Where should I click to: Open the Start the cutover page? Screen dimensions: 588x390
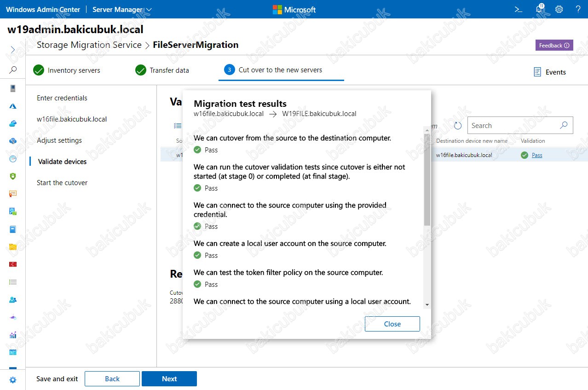click(62, 183)
